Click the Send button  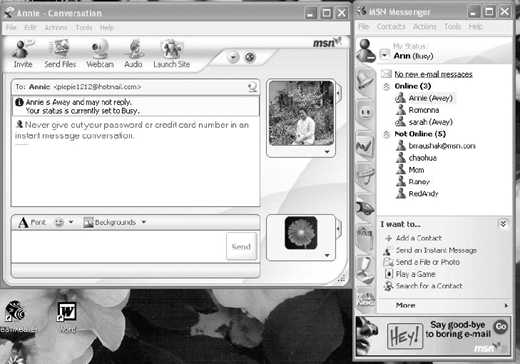point(241,247)
